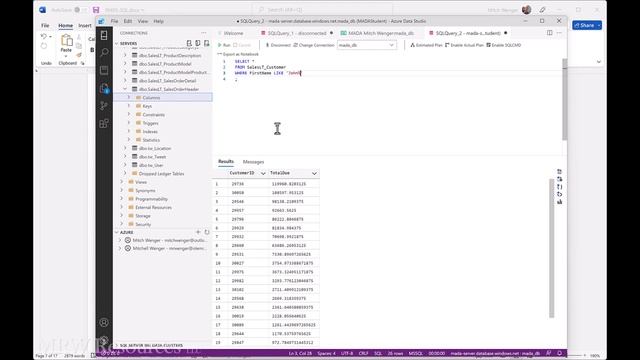The width and height of the screenshot is (640, 360).
Task: Open the File menu in Azure Data Studio
Action: [114, 21]
